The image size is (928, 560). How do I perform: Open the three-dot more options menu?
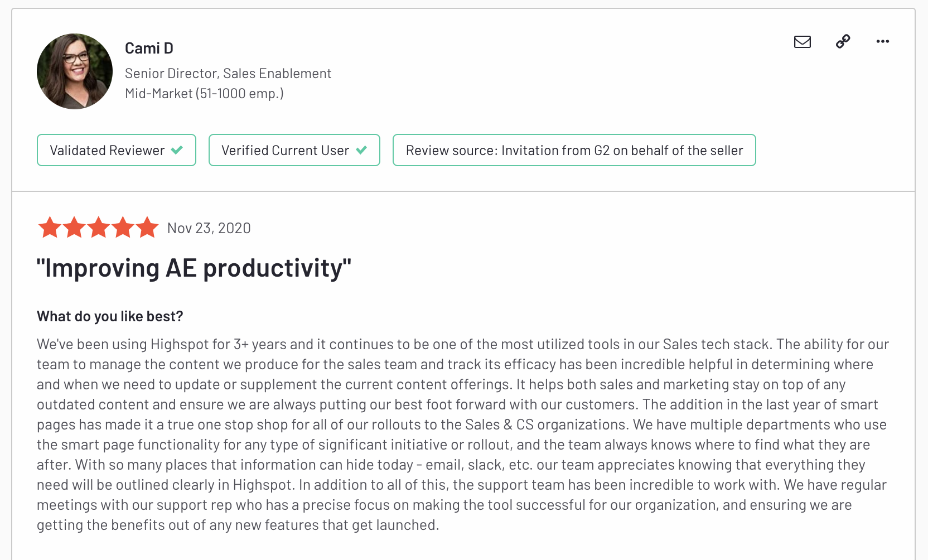click(882, 41)
